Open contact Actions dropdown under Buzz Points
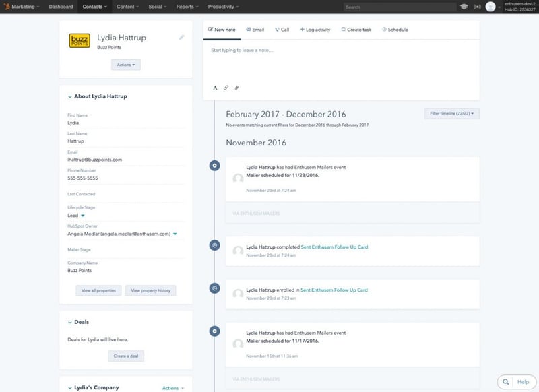The width and height of the screenshot is (539, 392). (x=126, y=65)
